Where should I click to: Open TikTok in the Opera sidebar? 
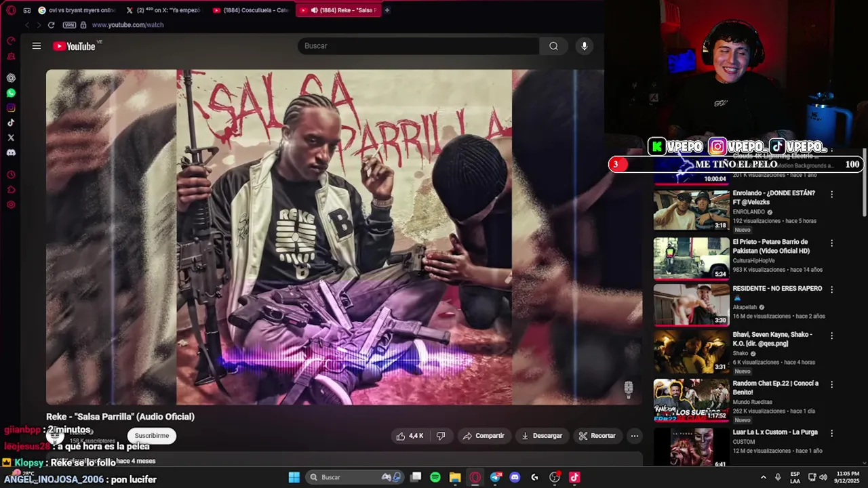11,123
